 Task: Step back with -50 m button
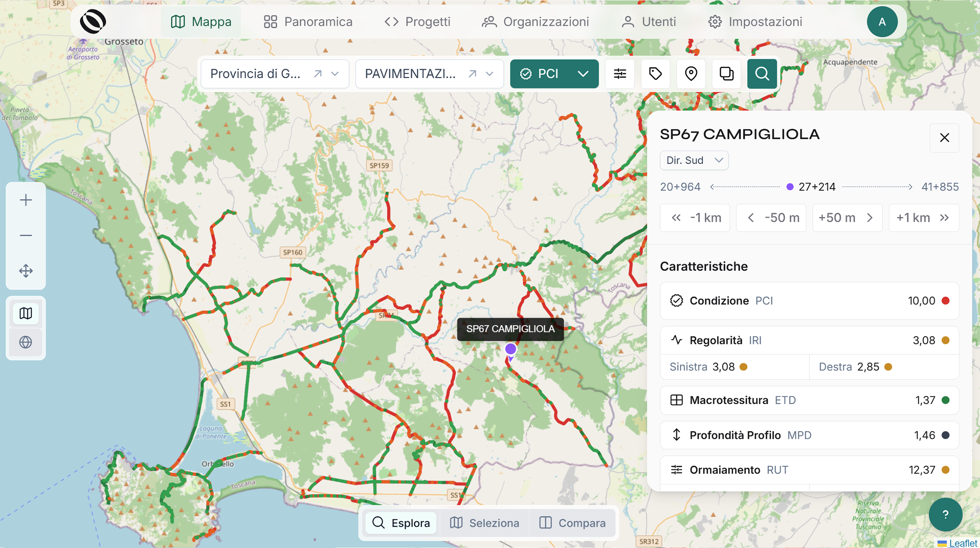[771, 218]
